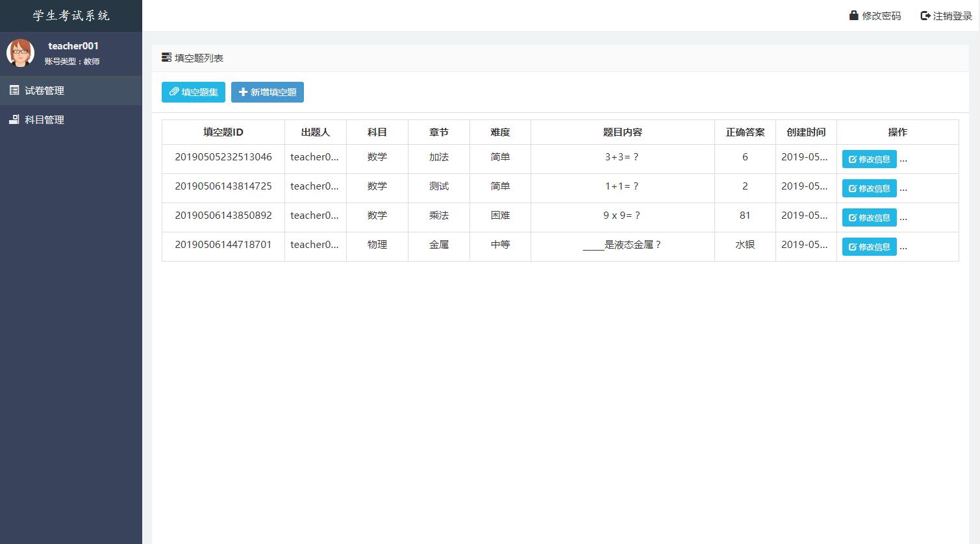Click the question text 1+1=？
Screen dimensions: 980x544
[x=622, y=186]
